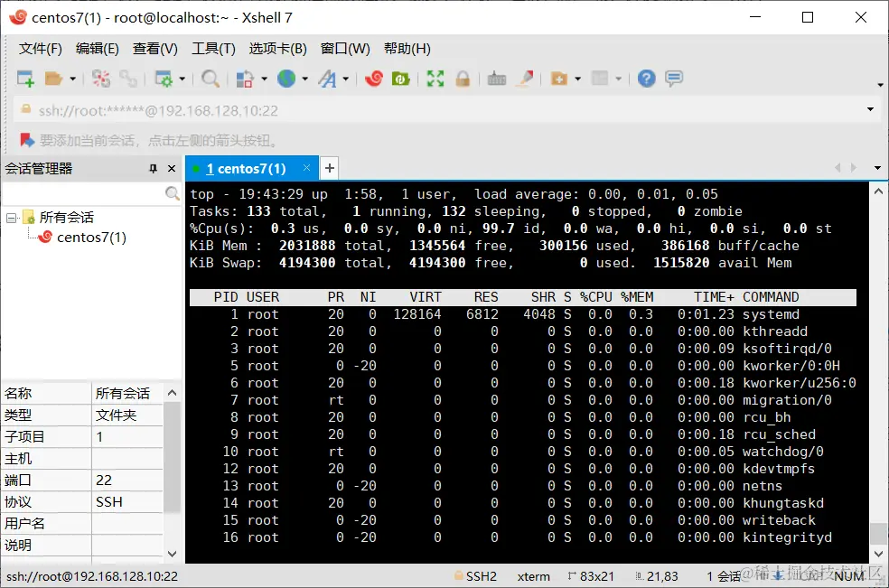Open the 文件(F) menu
This screenshot has width=889, height=588.
pyautogui.click(x=41, y=49)
